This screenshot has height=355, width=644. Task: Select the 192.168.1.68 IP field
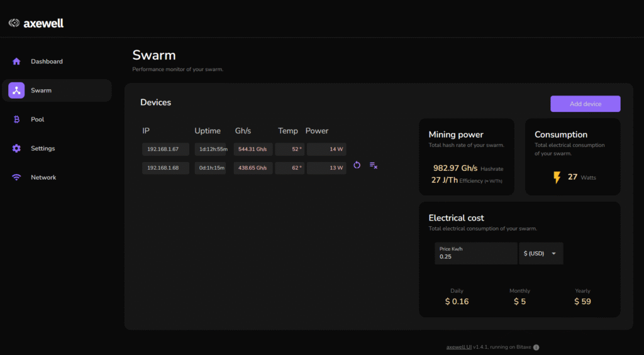coord(165,168)
